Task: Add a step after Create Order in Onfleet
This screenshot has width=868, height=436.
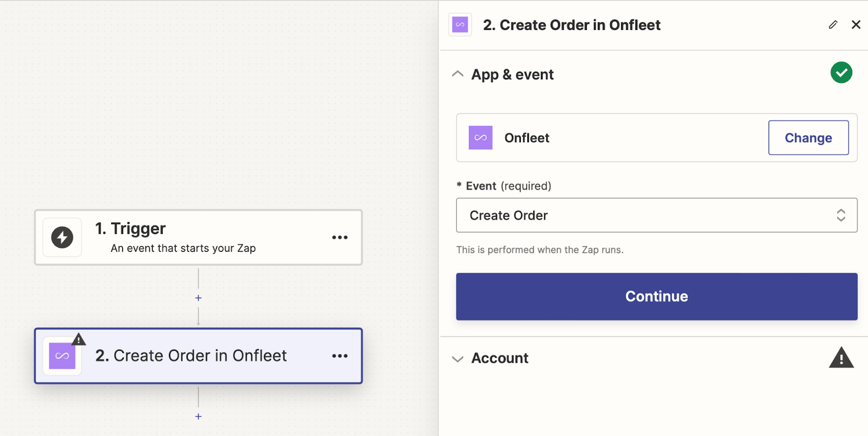Action: [x=199, y=416]
